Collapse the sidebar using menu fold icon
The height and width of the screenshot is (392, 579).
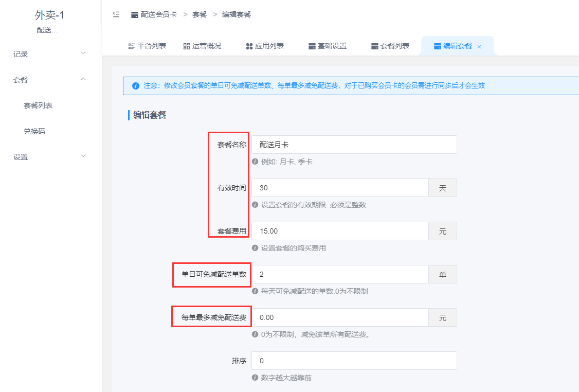pyautogui.click(x=116, y=15)
